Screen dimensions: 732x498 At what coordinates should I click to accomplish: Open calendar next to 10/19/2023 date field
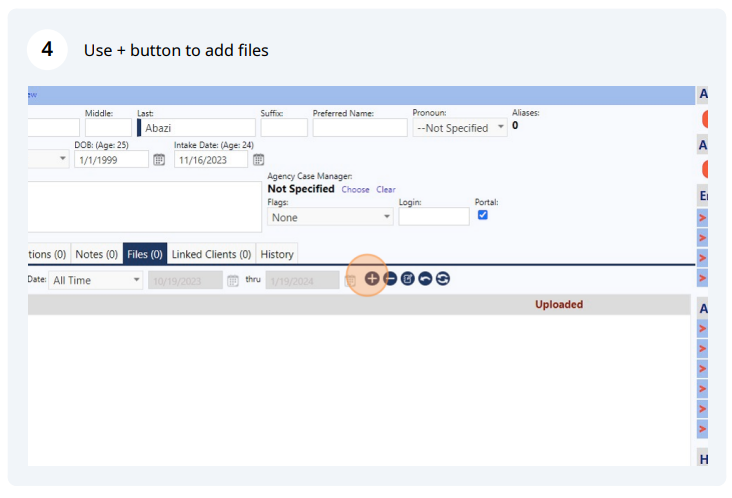click(x=232, y=281)
